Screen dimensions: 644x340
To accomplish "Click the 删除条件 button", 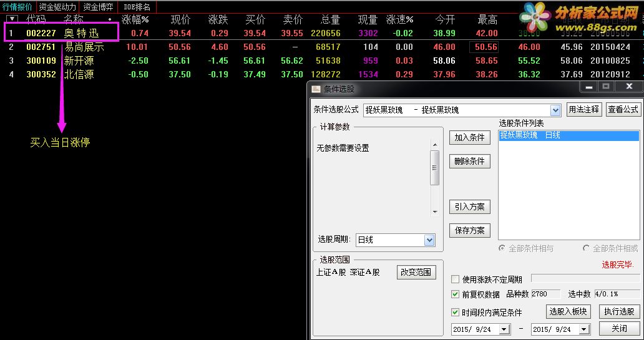I will pyautogui.click(x=469, y=162).
